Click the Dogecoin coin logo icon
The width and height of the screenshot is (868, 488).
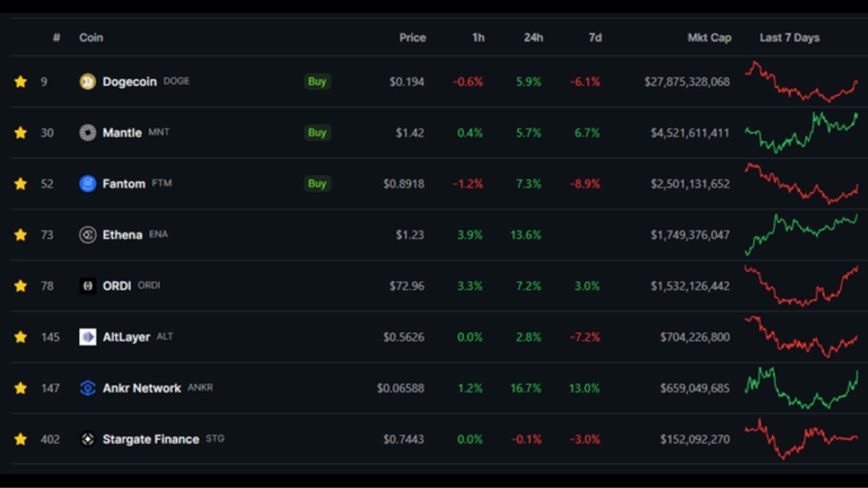[87, 81]
